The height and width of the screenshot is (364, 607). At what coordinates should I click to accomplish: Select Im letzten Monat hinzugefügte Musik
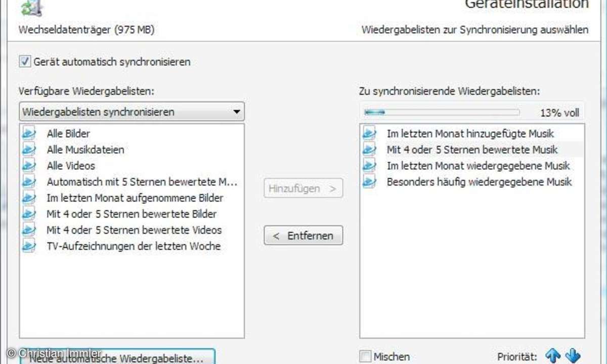tap(470, 133)
